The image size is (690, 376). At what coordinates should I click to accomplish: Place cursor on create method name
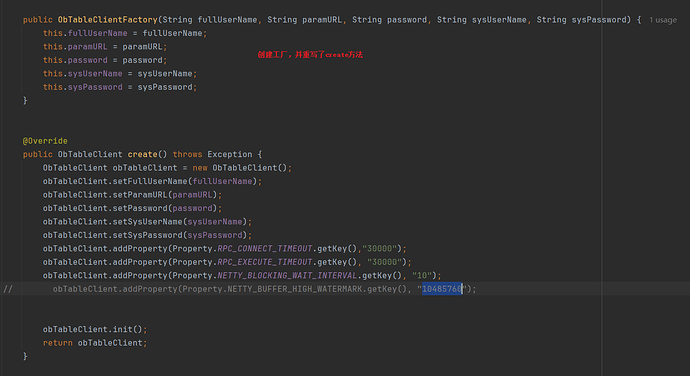click(x=143, y=154)
